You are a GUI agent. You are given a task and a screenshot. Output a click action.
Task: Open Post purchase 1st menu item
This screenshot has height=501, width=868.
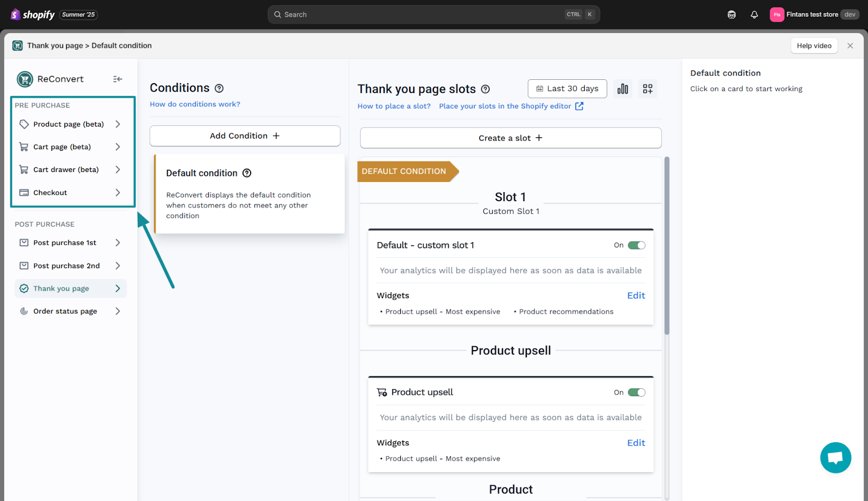point(71,243)
